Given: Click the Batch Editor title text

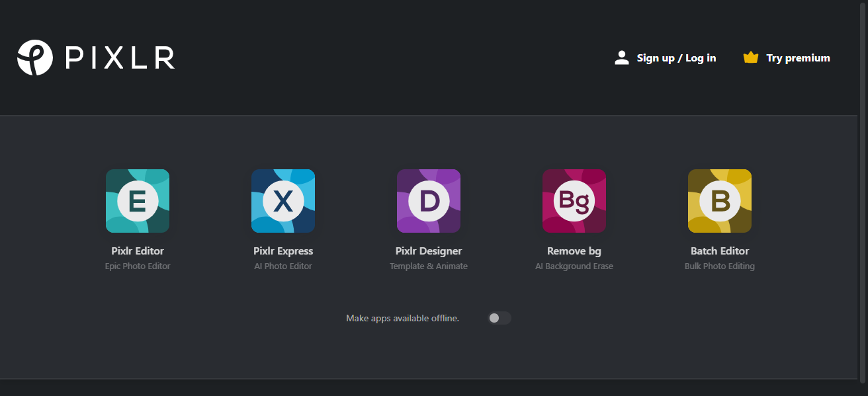Looking at the screenshot, I should coord(720,251).
